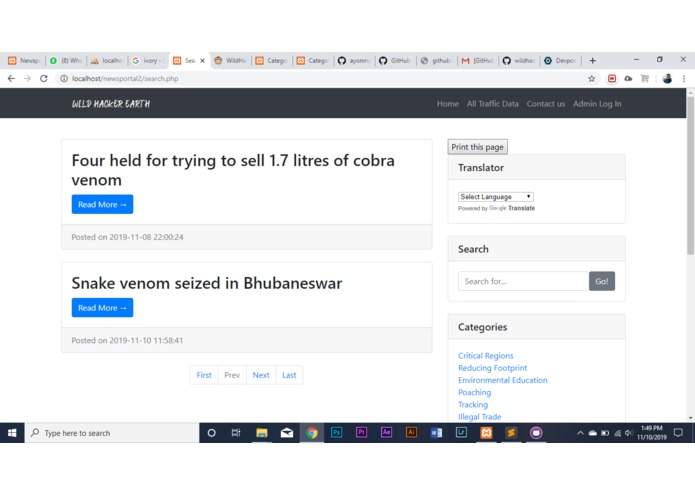Launch Illustrator from the taskbar
The image size is (695, 494).
coord(411,432)
